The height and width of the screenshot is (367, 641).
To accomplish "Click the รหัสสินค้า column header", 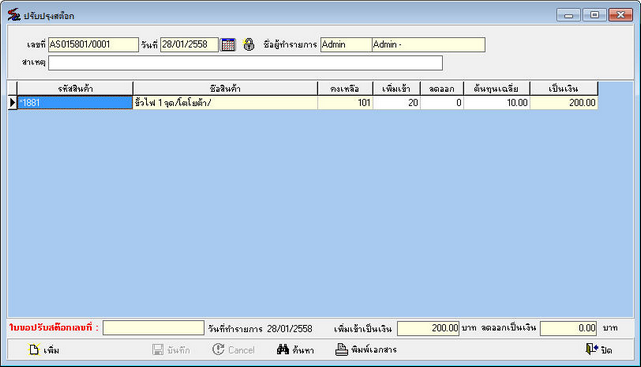I will pos(75,88).
